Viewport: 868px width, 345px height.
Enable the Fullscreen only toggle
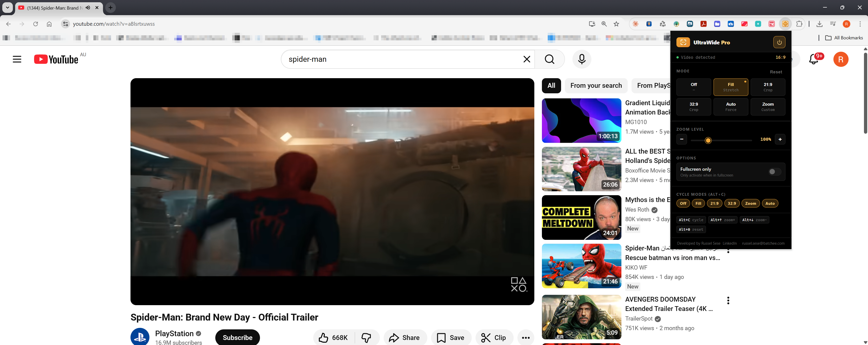[x=774, y=172]
